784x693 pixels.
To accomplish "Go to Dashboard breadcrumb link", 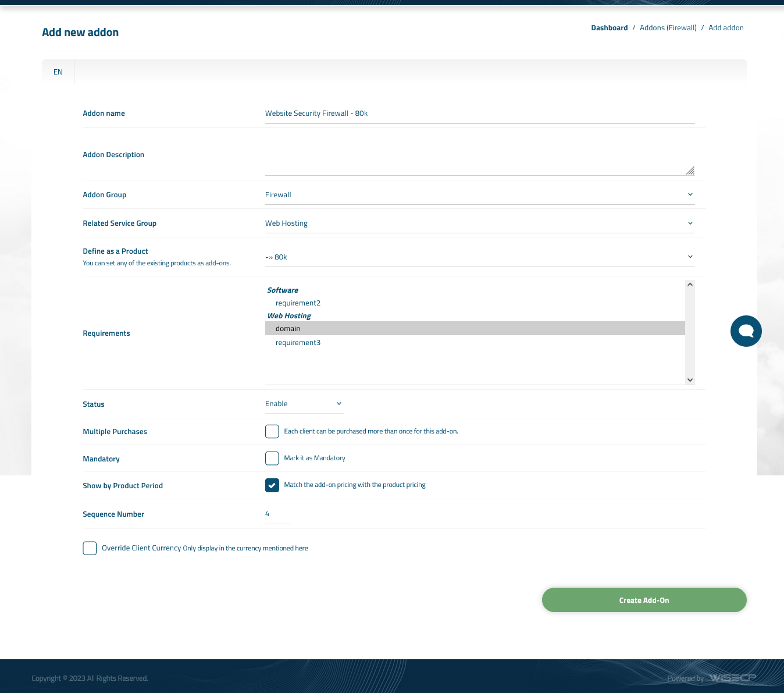I will (609, 28).
